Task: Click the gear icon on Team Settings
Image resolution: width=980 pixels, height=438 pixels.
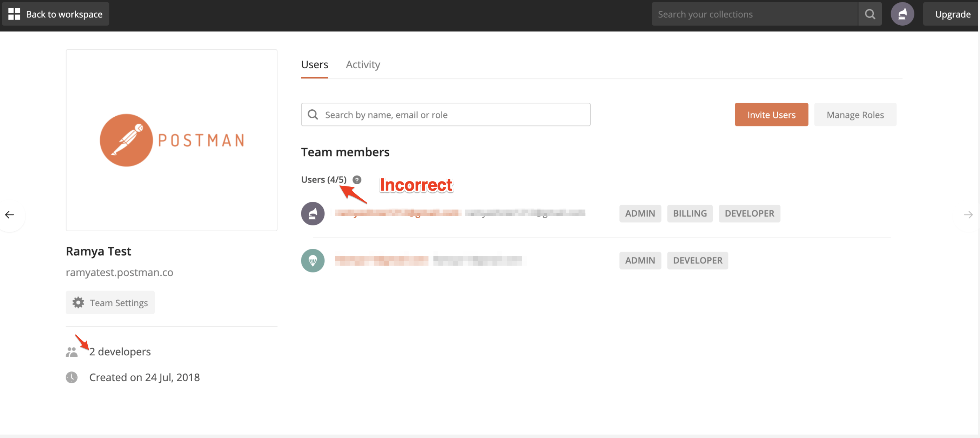Action: point(78,303)
